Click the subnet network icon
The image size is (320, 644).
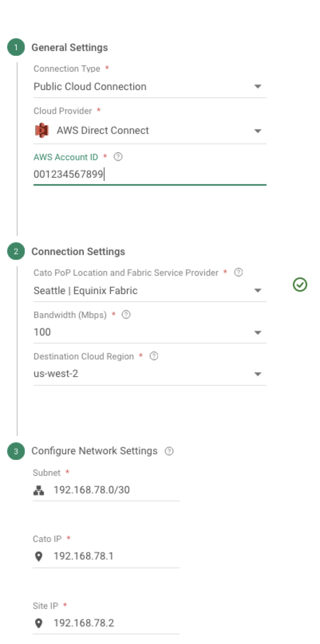39,491
